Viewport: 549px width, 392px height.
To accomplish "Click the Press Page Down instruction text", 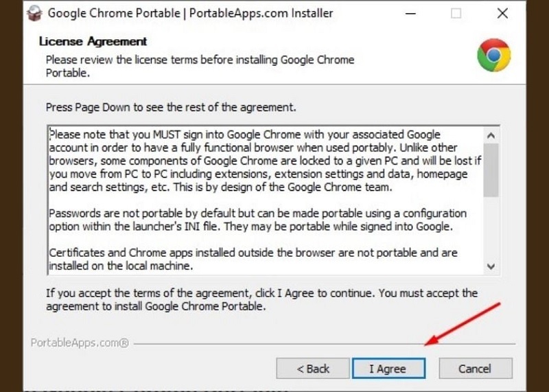I will click(170, 108).
